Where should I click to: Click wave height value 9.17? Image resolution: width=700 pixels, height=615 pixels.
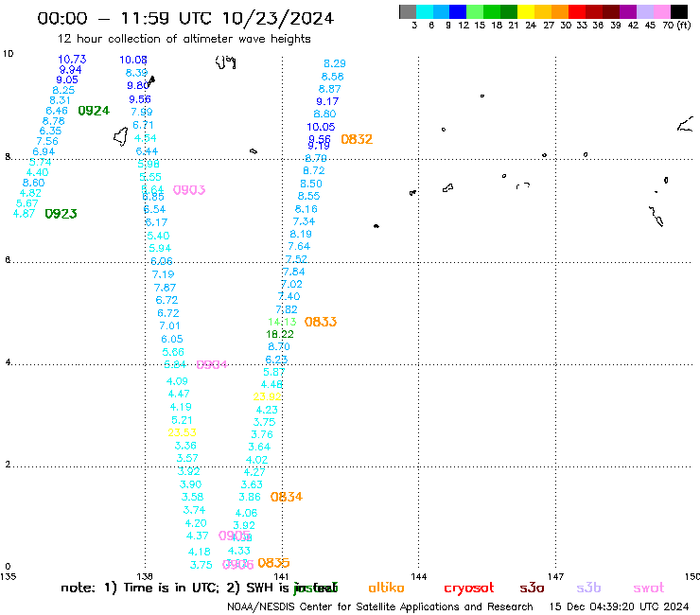pos(327,101)
